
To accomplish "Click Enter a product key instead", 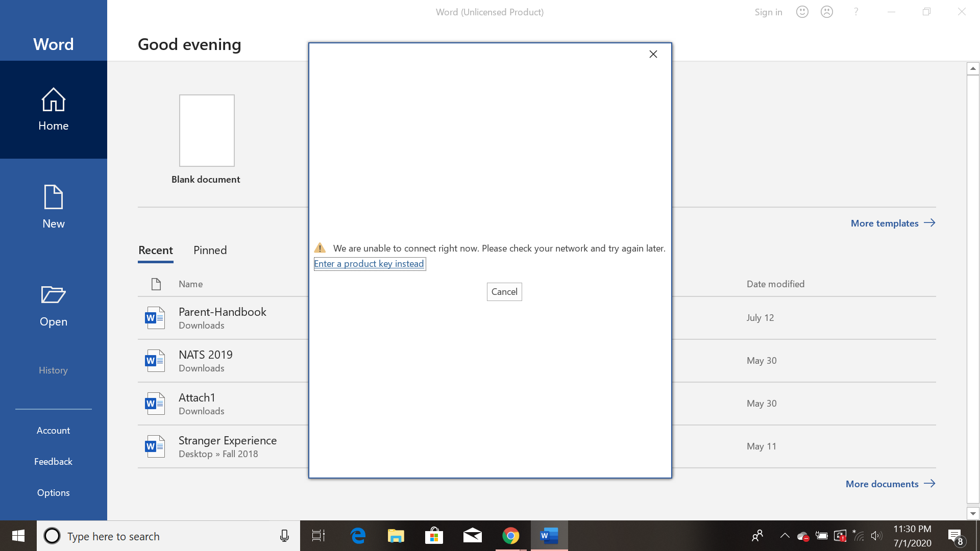I will 369,264.
